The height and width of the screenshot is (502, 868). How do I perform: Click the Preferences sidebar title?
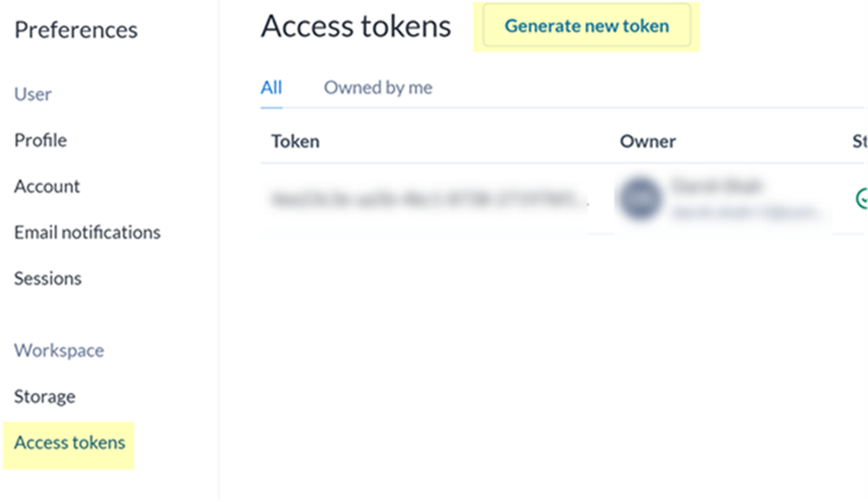pos(76,30)
